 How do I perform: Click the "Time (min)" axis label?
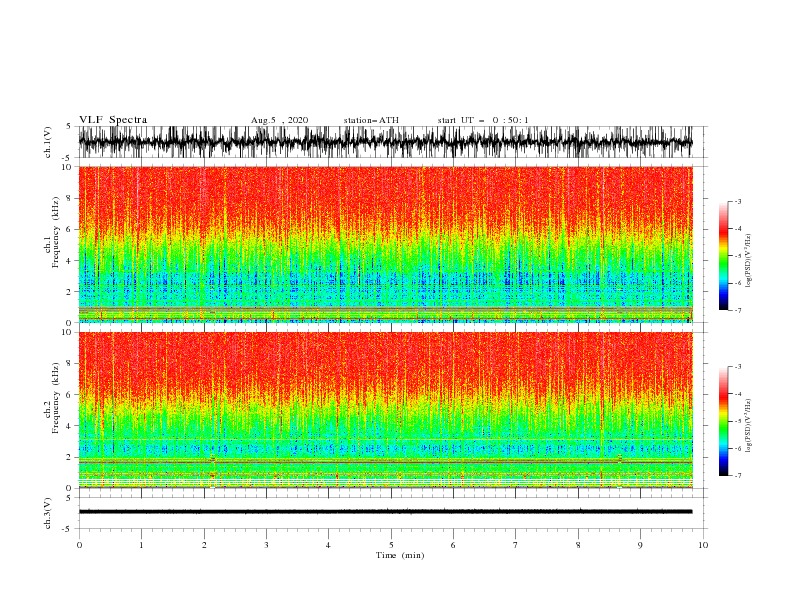400,555
